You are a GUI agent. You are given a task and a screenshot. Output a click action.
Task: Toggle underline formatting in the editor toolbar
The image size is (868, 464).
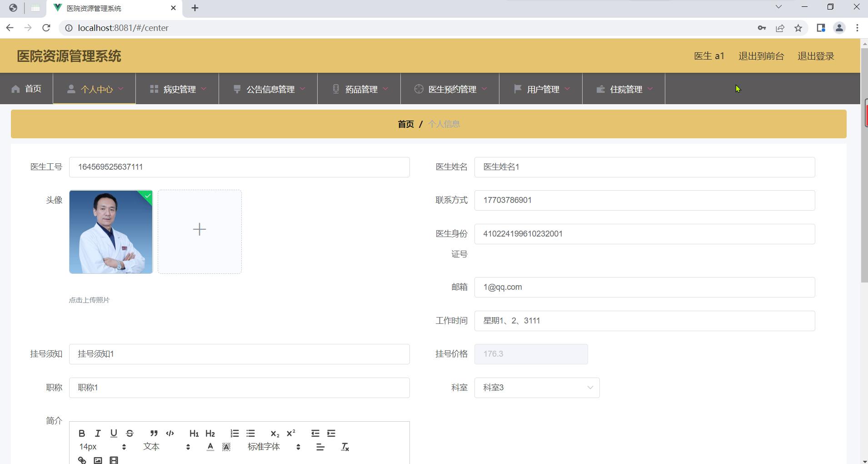114,434
